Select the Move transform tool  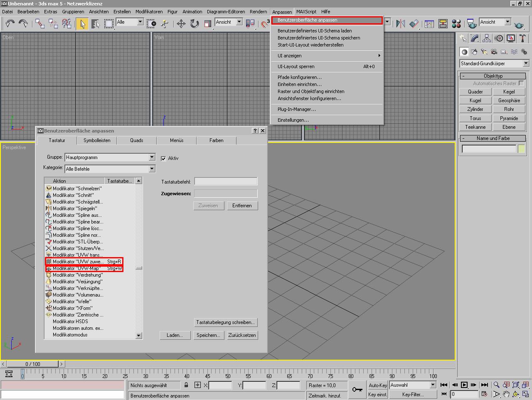tap(181, 24)
